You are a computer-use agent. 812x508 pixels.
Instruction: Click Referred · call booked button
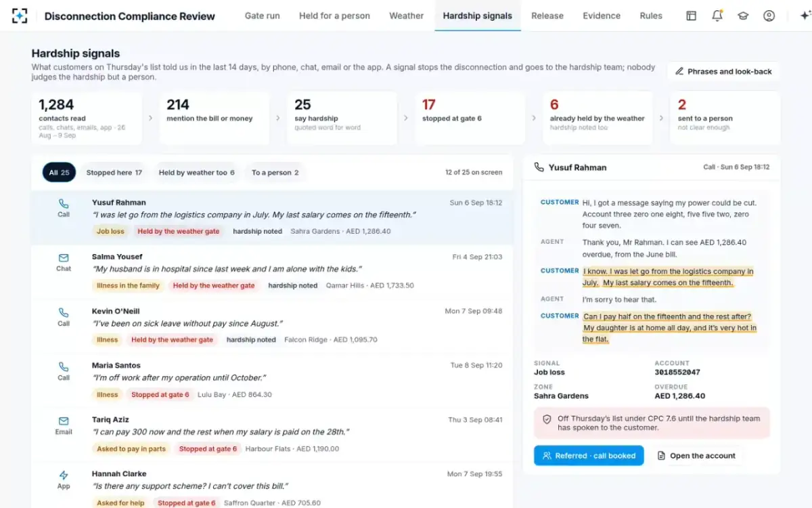coord(589,456)
